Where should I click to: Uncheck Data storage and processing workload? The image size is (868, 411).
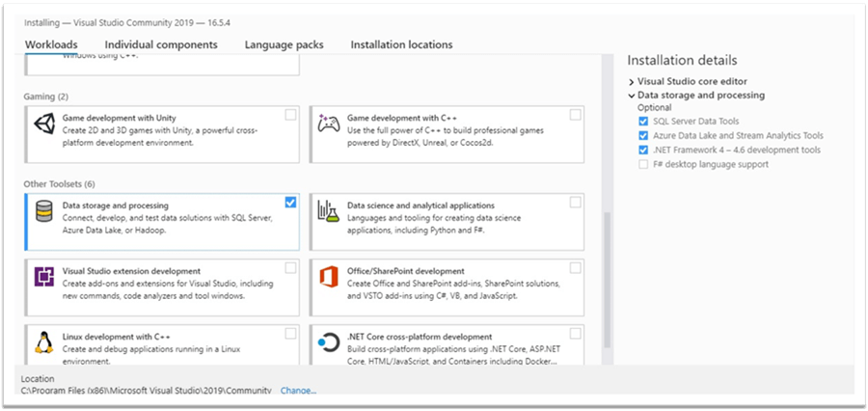pyautogui.click(x=290, y=203)
